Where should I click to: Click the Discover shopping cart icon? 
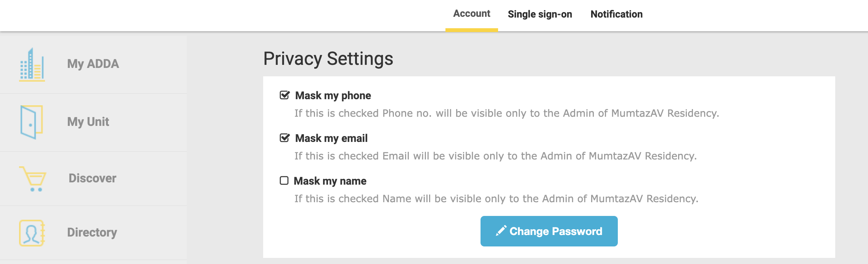pyautogui.click(x=33, y=179)
